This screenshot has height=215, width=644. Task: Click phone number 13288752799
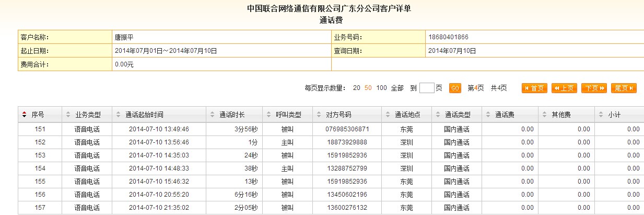coord(347,168)
